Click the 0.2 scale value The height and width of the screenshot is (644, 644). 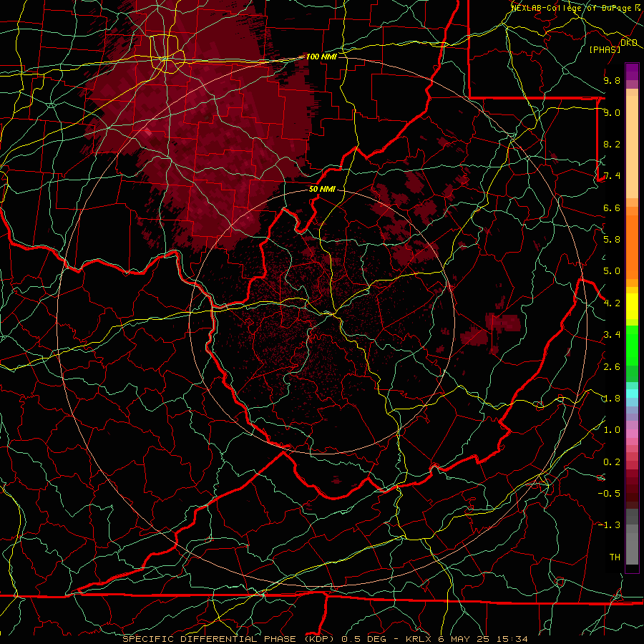pos(612,462)
